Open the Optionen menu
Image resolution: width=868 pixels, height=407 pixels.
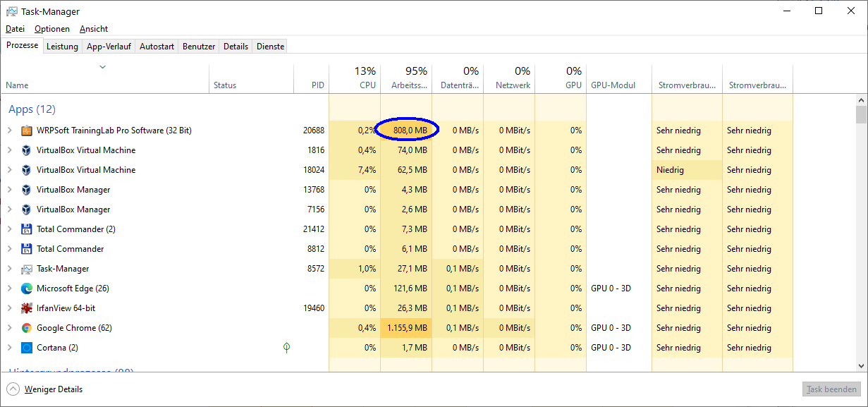pyautogui.click(x=52, y=29)
